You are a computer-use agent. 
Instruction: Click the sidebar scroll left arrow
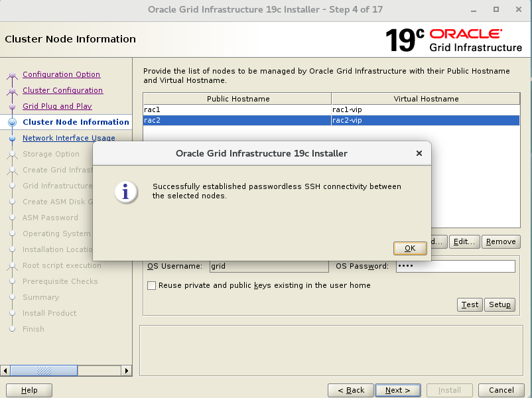(5, 371)
